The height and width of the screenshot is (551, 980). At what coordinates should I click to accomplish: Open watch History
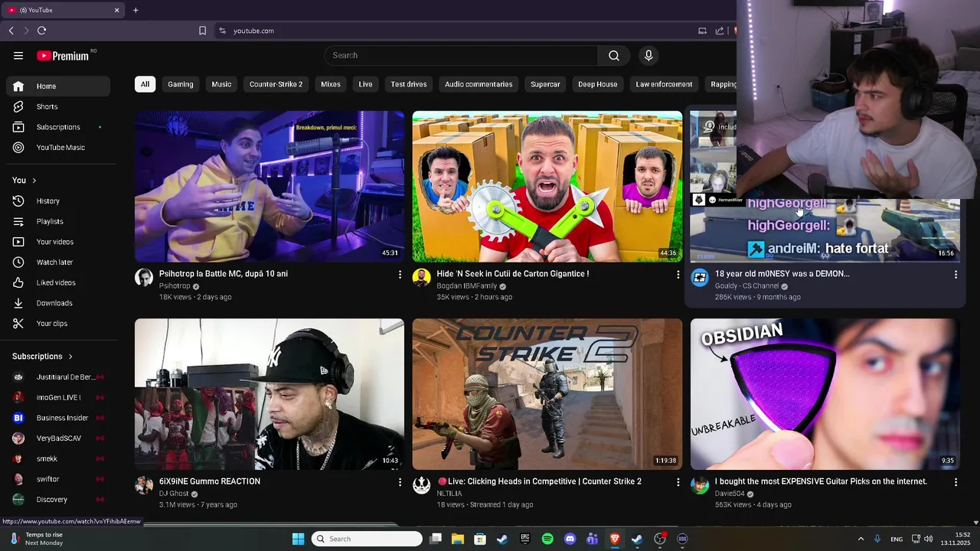click(58, 201)
